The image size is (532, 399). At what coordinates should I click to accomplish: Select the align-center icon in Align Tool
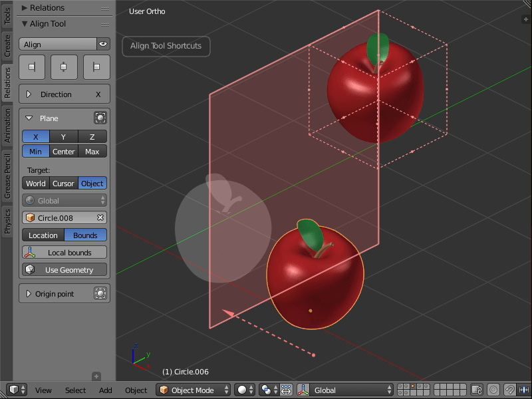(x=64, y=66)
